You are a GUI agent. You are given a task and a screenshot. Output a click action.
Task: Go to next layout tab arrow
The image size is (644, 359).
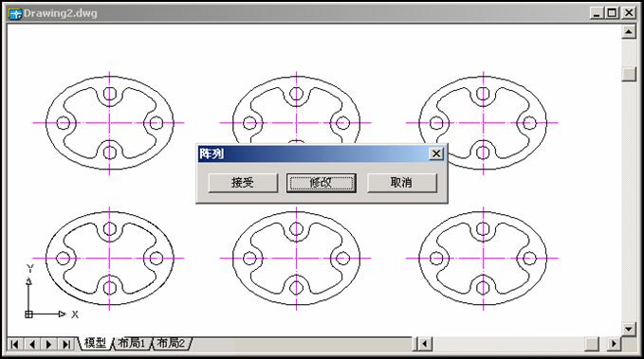click(49, 344)
